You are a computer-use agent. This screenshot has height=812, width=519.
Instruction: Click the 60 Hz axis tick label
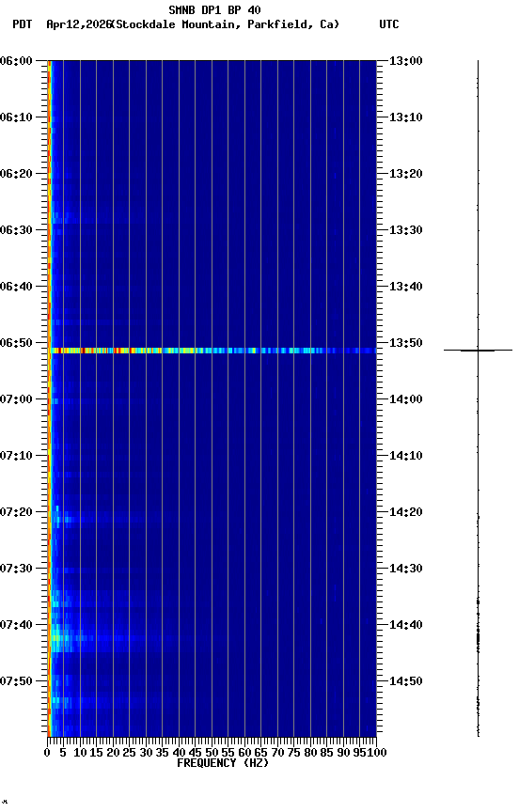pyautogui.click(x=245, y=754)
